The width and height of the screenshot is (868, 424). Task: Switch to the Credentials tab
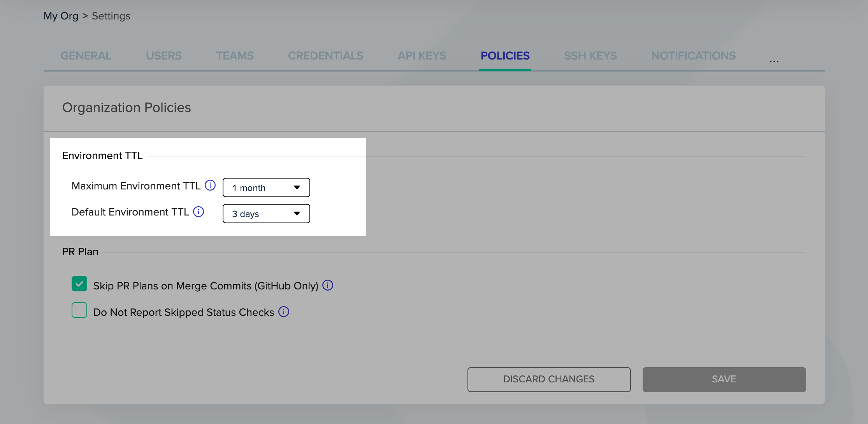tap(325, 56)
